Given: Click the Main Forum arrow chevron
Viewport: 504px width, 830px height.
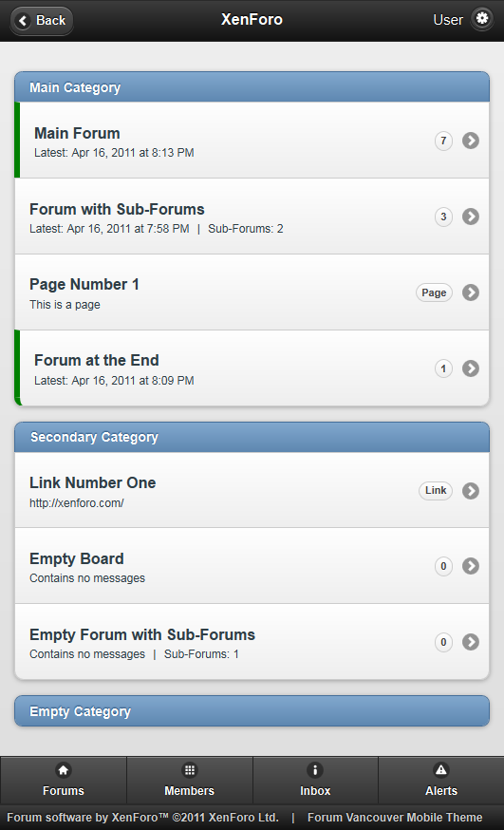Looking at the screenshot, I should (x=471, y=141).
